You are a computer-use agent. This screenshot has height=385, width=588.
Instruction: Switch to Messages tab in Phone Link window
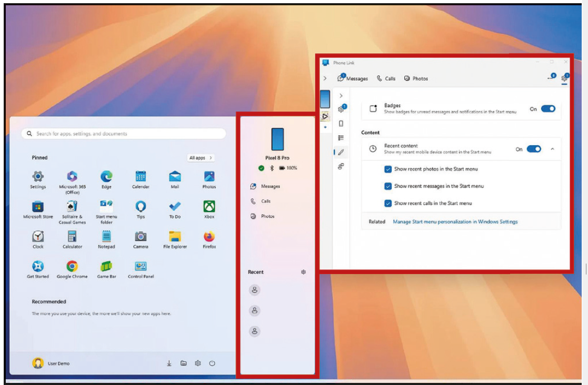click(x=353, y=78)
